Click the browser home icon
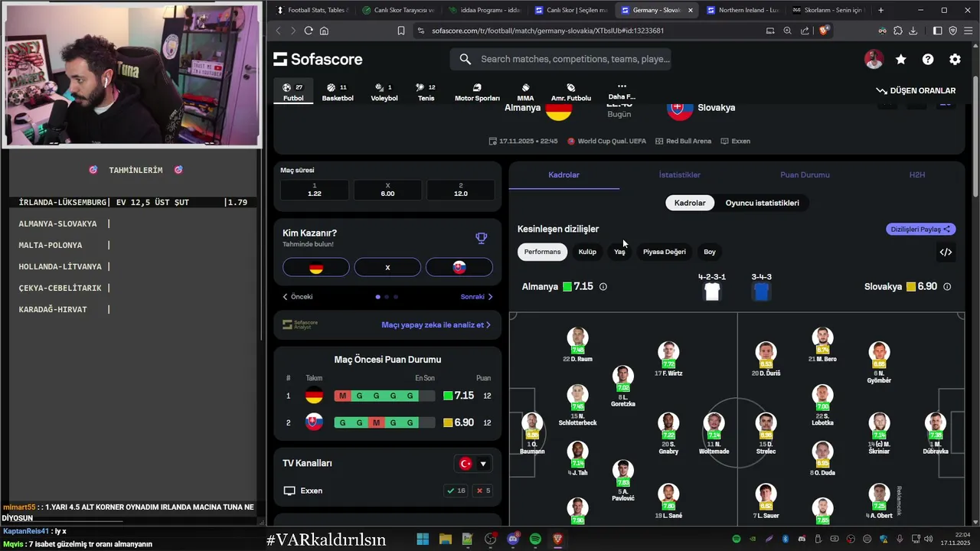The width and height of the screenshot is (980, 551). coord(324,31)
